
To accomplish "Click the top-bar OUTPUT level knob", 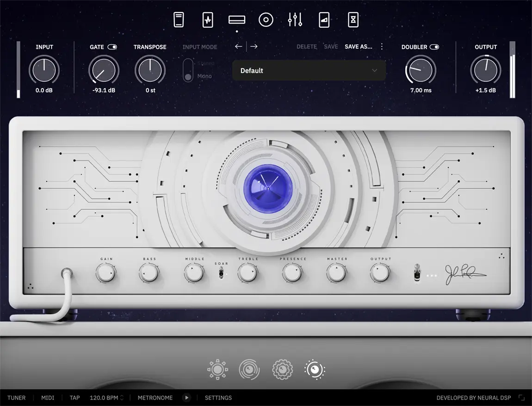I will pos(486,70).
